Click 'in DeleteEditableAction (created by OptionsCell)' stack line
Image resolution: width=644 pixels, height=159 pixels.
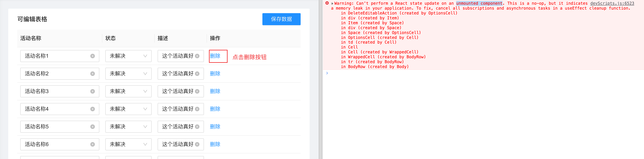pyautogui.click(x=399, y=13)
